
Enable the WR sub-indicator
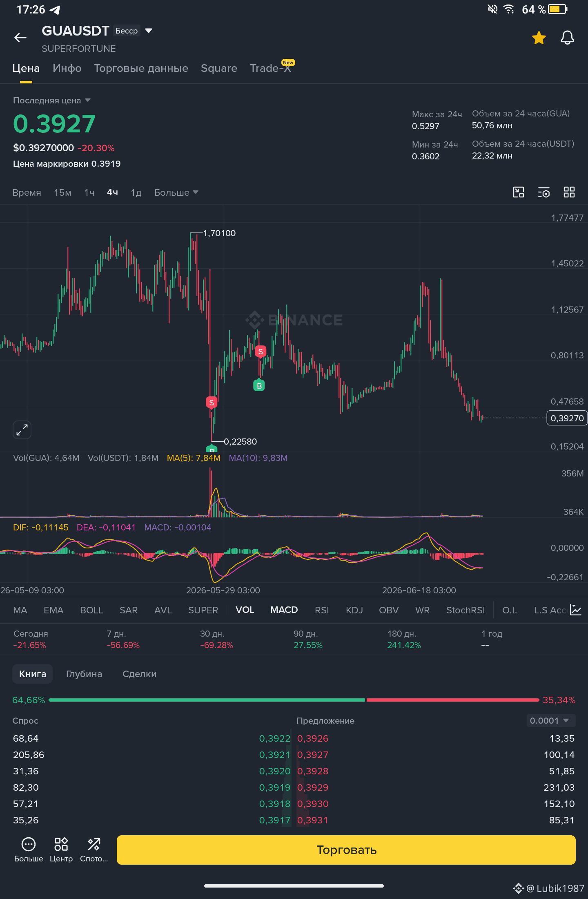422,610
